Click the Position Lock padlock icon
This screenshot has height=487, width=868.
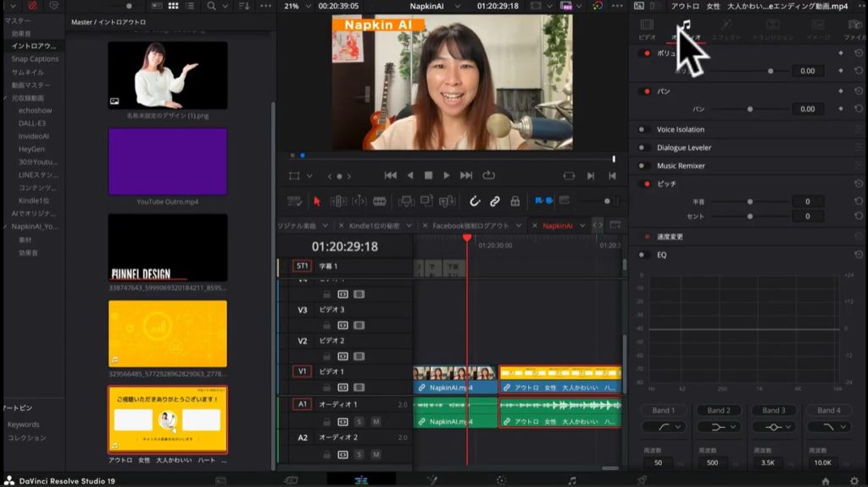point(515,201)
